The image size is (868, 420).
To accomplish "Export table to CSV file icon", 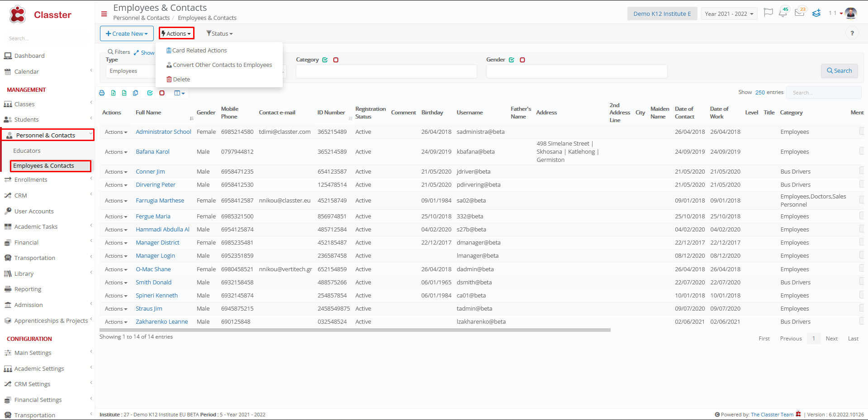I will pos(124,93).
